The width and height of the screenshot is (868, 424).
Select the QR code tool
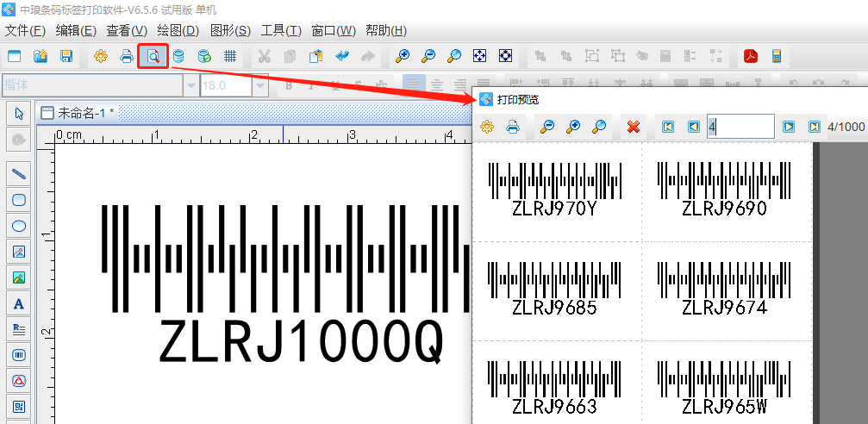(19, 407)
